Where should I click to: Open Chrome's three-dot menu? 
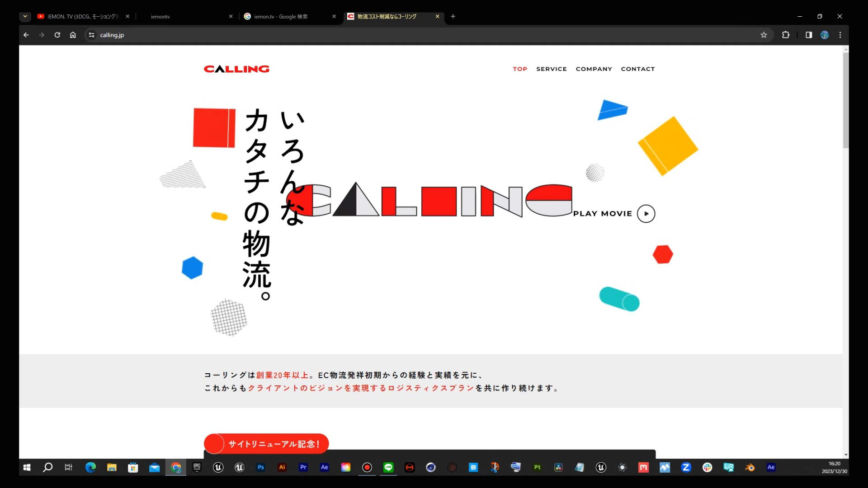tap(840, 35)
